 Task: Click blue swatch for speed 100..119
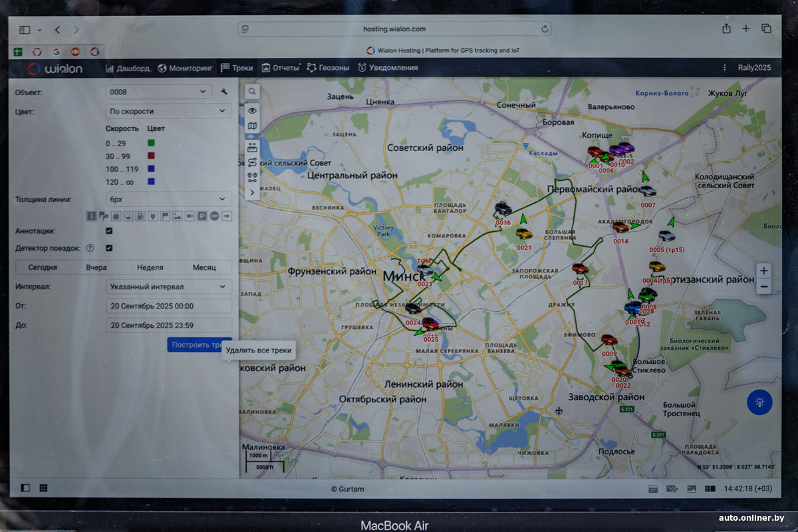[x=152, y=169]
